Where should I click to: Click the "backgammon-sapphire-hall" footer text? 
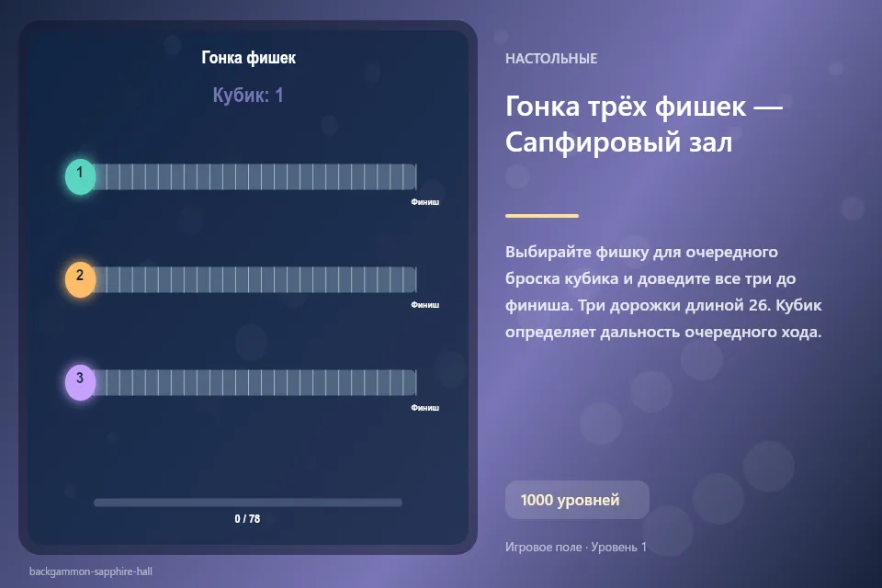click(91, 571)
